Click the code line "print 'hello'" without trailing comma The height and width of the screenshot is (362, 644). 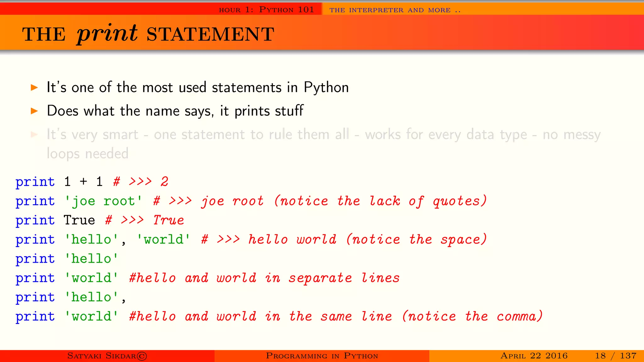pyautogui.click(x=67, y=259)
